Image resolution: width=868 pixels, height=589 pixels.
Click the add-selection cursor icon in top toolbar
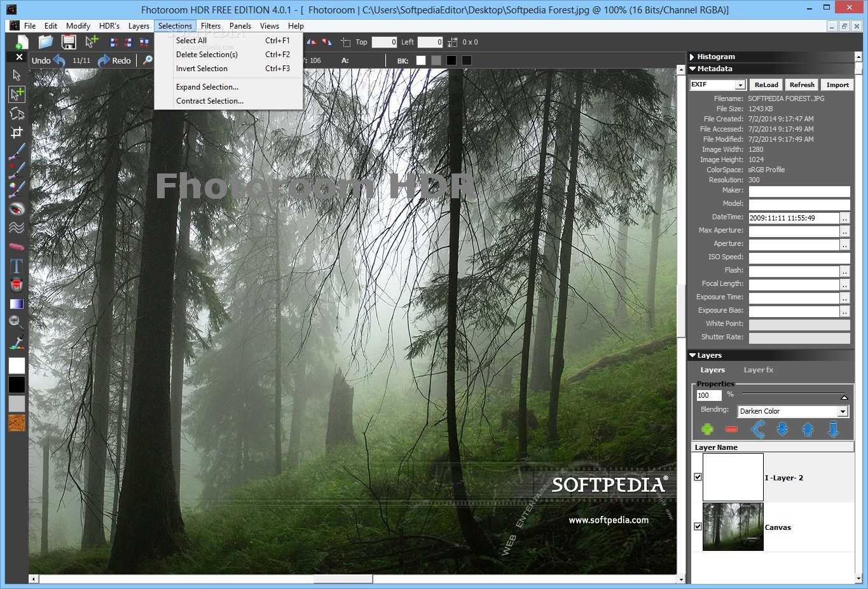(x=92, y=42)
